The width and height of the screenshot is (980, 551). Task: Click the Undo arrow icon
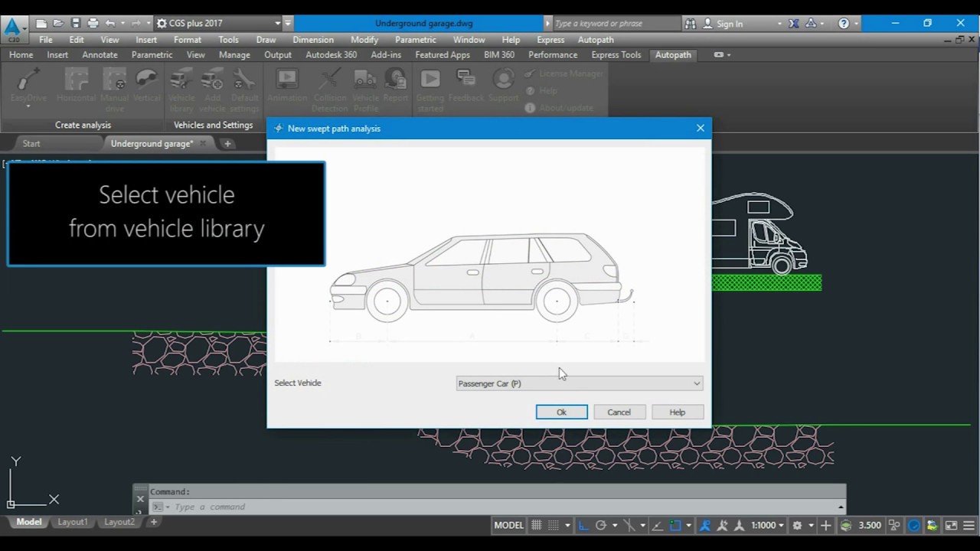point(110,24)
